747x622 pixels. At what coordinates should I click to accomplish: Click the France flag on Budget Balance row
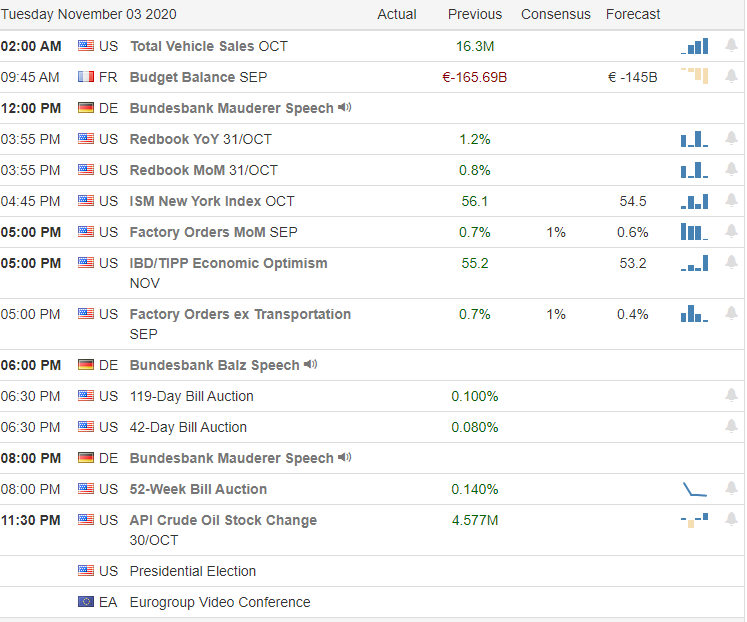(86, 77)
